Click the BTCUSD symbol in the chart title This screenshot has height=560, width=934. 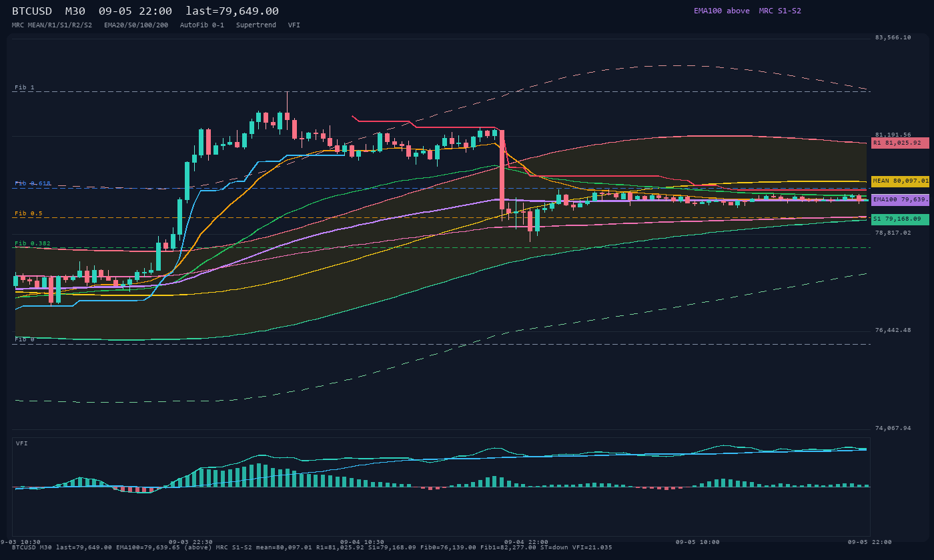pos(32,11)
